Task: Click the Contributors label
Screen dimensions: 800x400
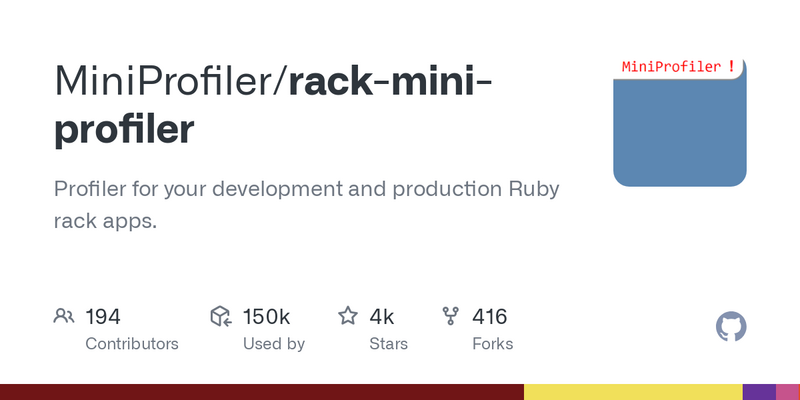Action: tap(132, 344)
